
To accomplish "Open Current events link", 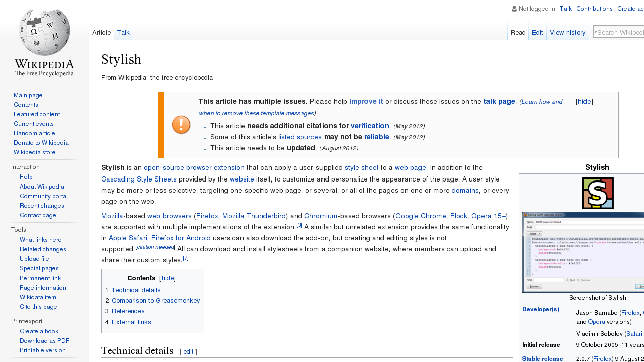I will click(x=34, y=124).
